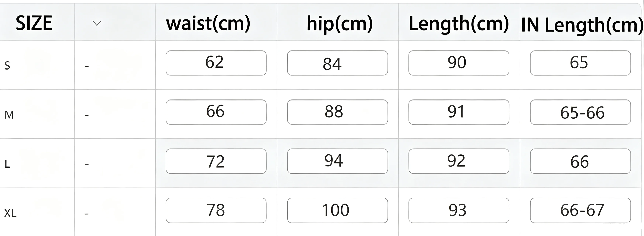The image size is (644, 236).
Task: Expand the chevron dropdown in header row
Action: 97,23
